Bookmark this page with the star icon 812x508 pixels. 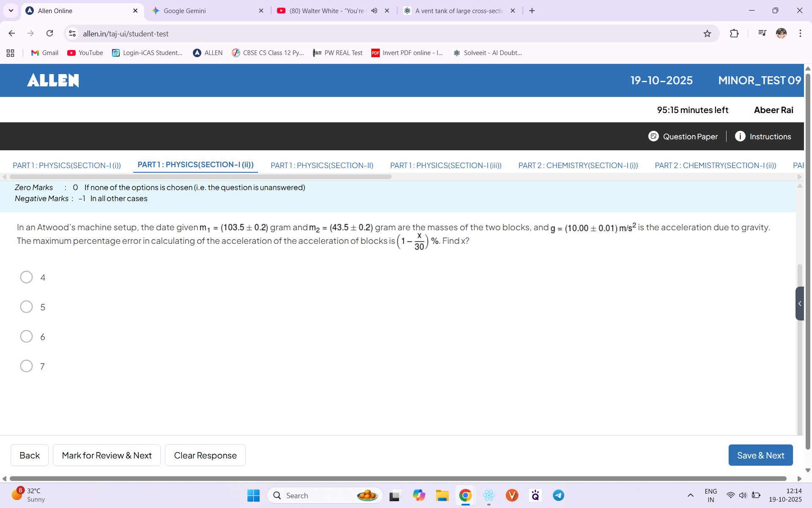707,33
